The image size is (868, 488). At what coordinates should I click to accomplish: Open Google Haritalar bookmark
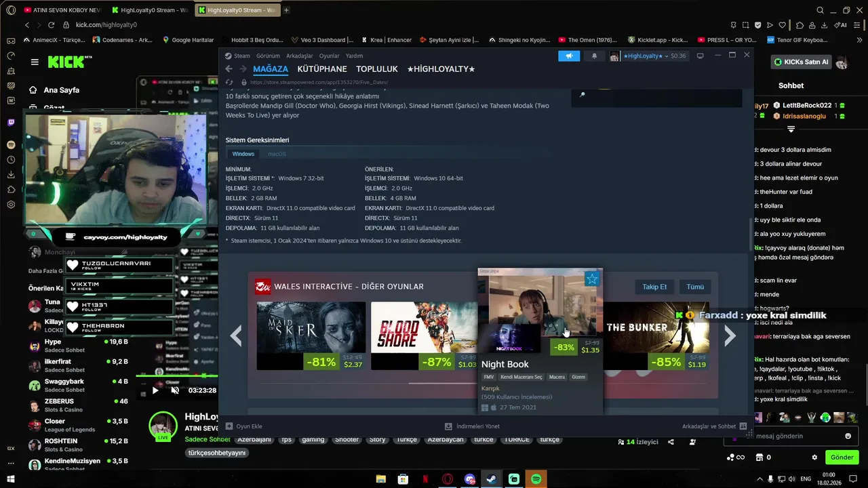pyautogui.click(x=188, y=40)
